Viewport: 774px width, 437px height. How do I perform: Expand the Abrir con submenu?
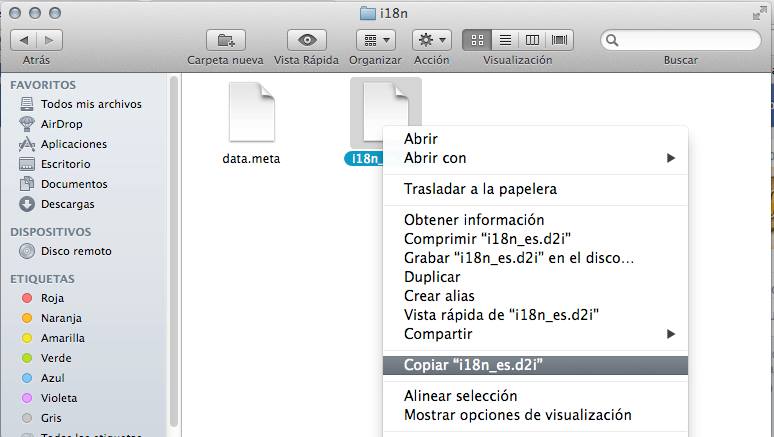click(535, 158)
